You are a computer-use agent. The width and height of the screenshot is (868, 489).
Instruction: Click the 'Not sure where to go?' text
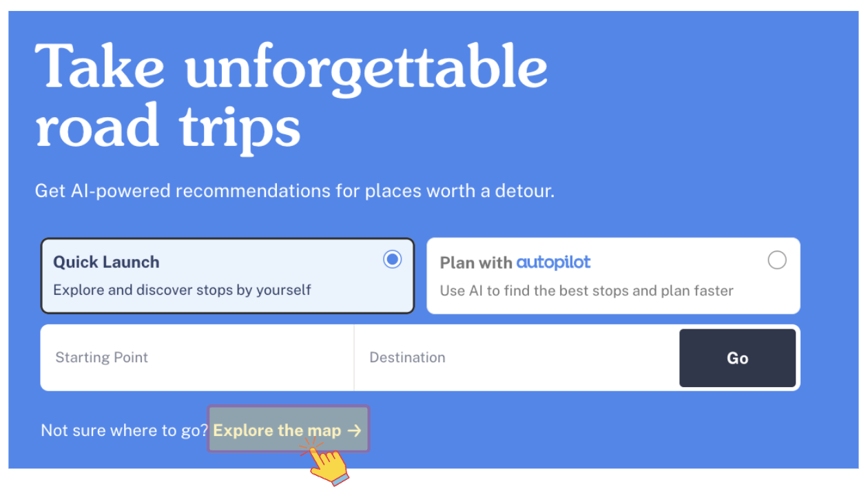[124, 430]
